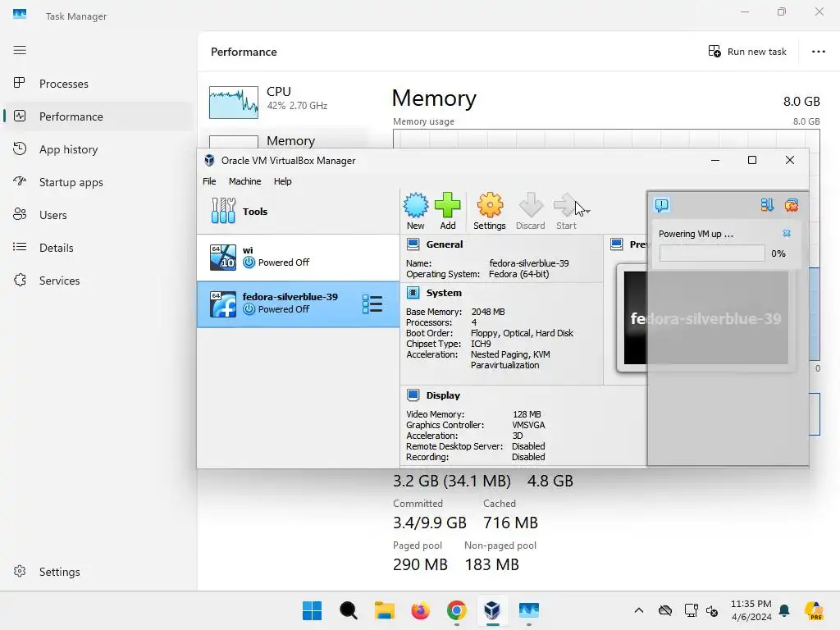Switch to Task Manager via taskbar icon

pyautogui.click(x=529, y=610)
